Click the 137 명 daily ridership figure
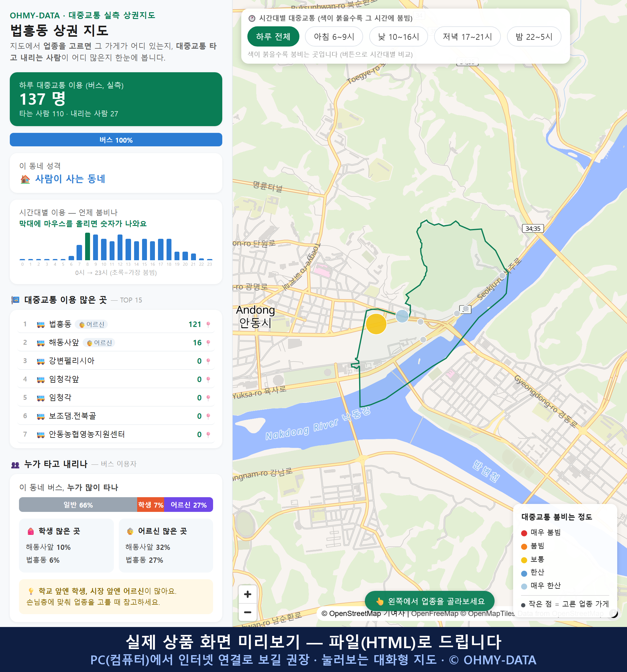 pos(43,99)
